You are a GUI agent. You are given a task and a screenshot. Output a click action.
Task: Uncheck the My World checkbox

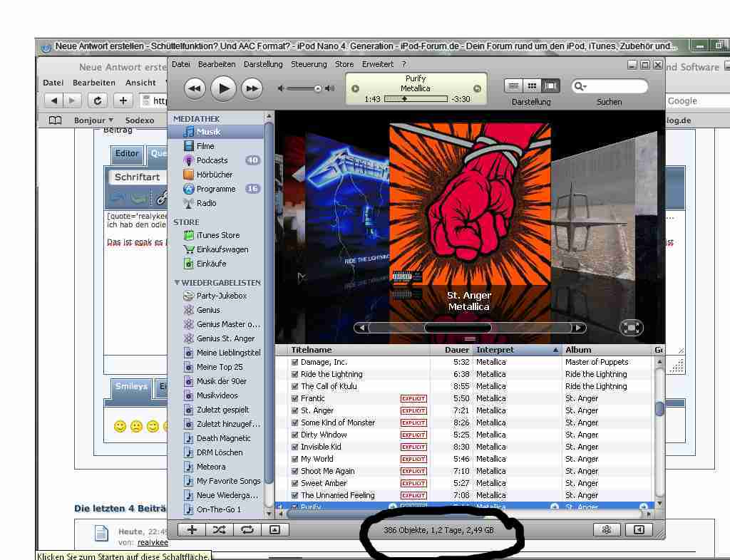click(x=294, y=459)
